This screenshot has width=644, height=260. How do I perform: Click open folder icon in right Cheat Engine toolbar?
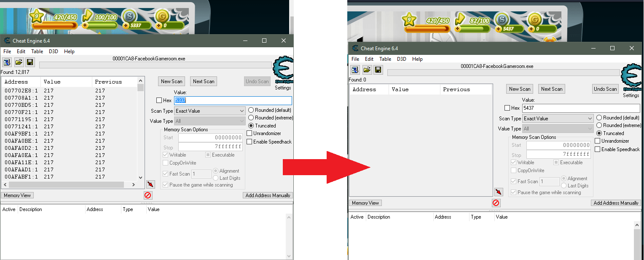(x=367, y=70)
